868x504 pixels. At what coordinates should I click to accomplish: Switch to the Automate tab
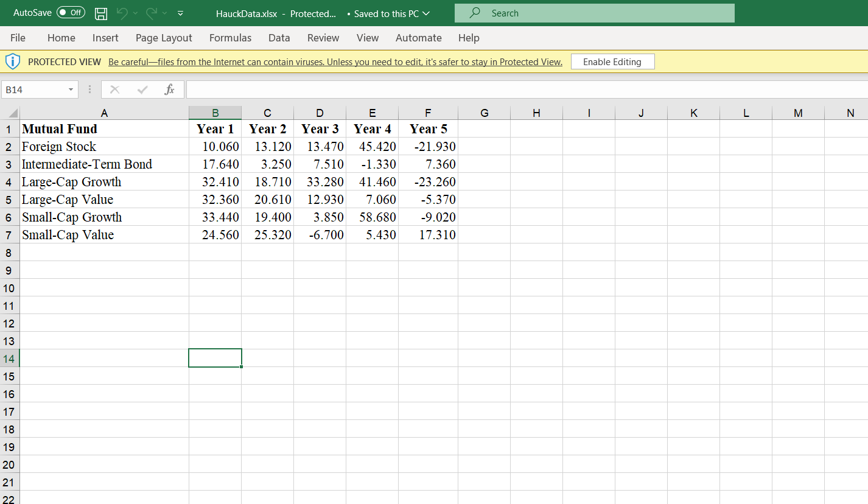point(419,38)
